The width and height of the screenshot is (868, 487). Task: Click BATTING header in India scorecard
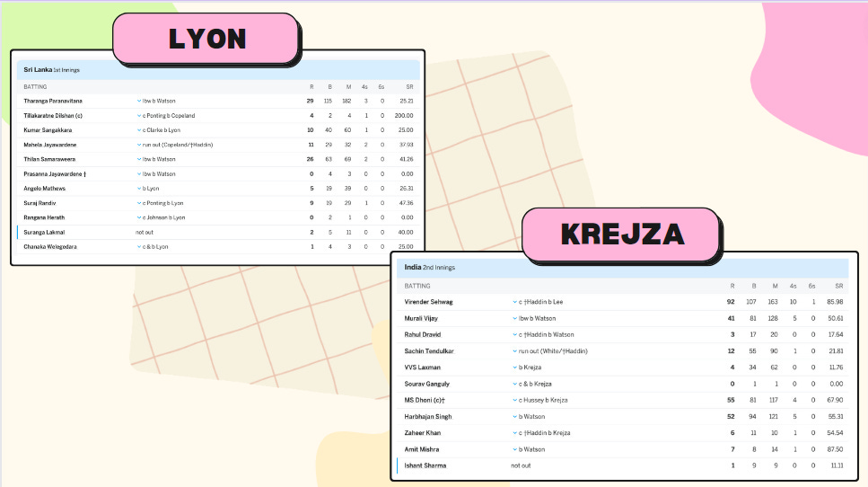pos(416,286)
